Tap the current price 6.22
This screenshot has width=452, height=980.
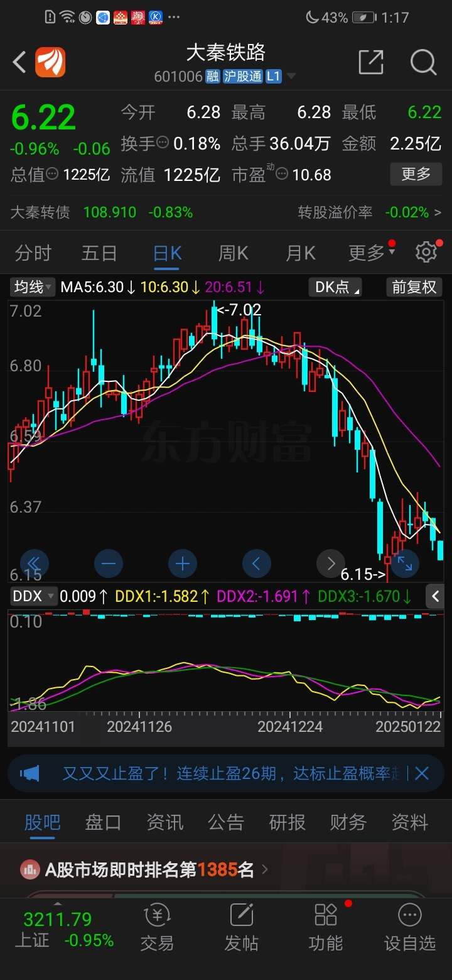(x=43, y=117)
